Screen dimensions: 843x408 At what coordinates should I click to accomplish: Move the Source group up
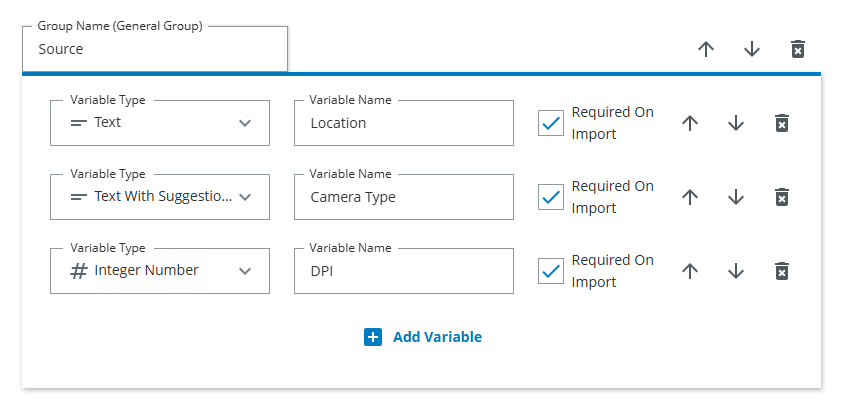tap(706, 49)
